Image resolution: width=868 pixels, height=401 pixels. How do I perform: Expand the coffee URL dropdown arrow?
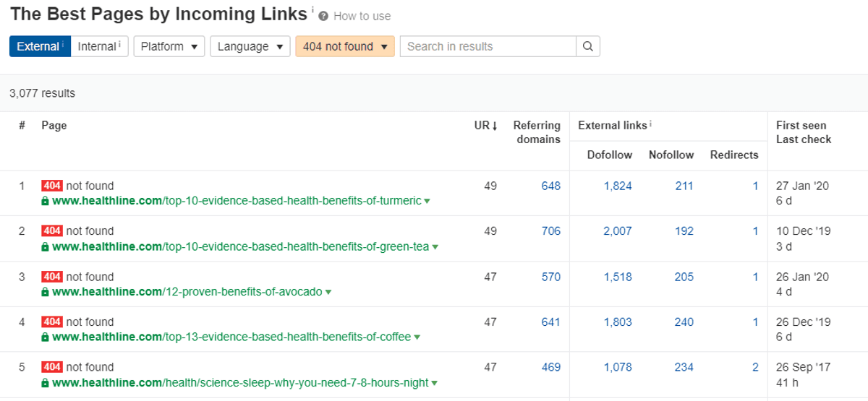417,337
